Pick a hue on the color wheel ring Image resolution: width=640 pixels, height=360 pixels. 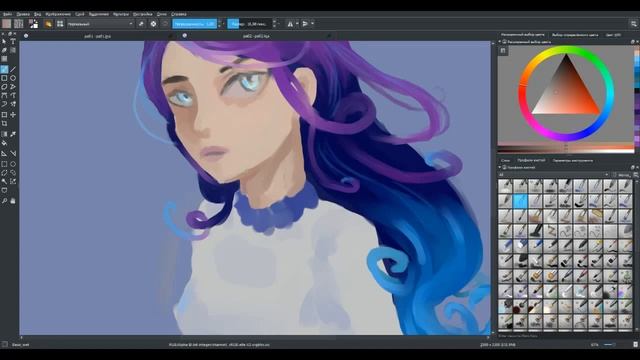coord(566,93)
